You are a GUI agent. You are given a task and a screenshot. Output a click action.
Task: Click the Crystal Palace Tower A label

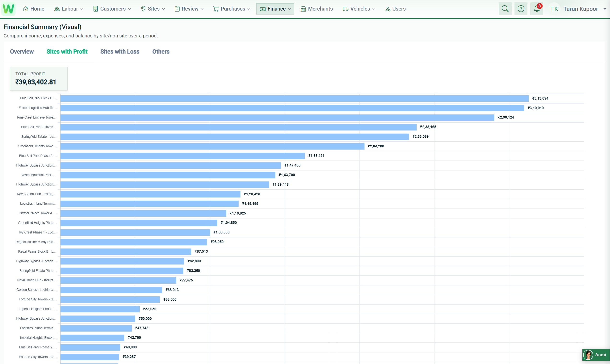click(x=37, y=213)
